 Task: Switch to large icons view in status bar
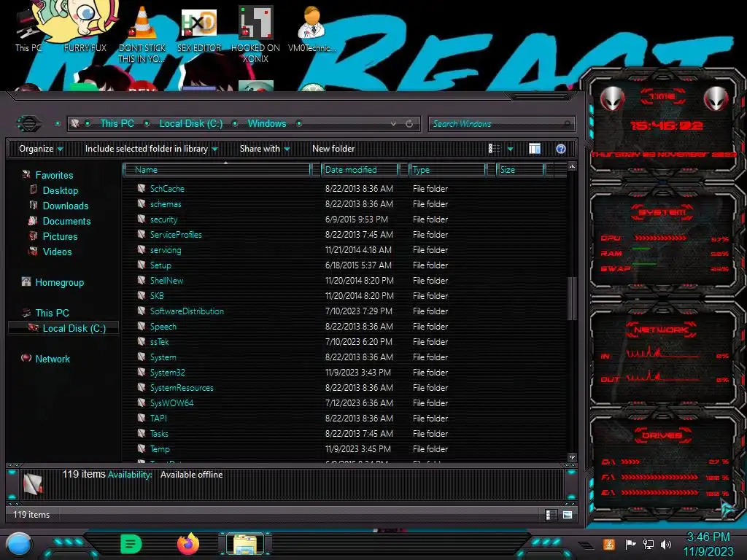[x=567, y=515]
